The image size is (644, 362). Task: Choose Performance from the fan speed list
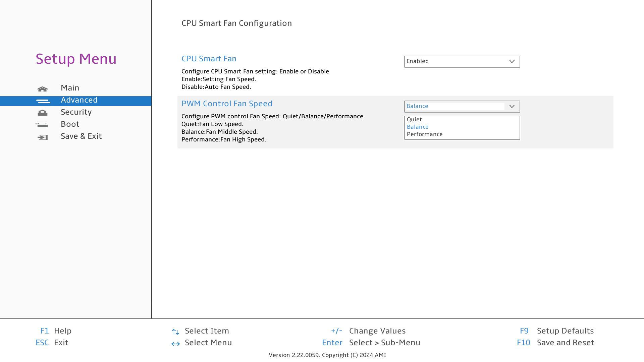click(x=425, y=134)
